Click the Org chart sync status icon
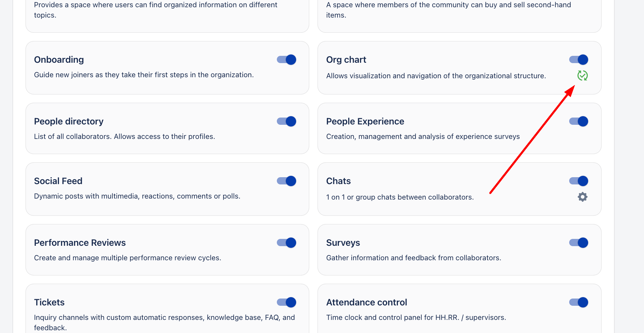Screen dimensions: 644x333 point(582,75)
